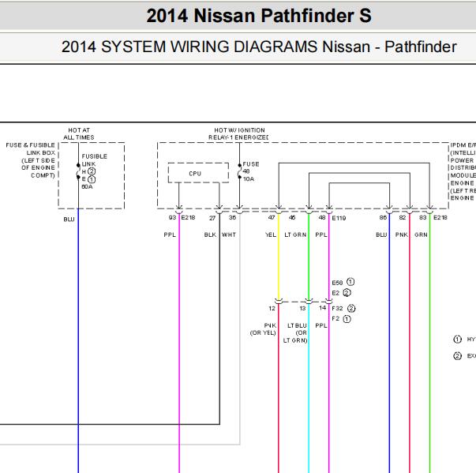476x473 pixels.
Task: Click the 'BLU' label below the fusible link box
Action: click(69, 220)
